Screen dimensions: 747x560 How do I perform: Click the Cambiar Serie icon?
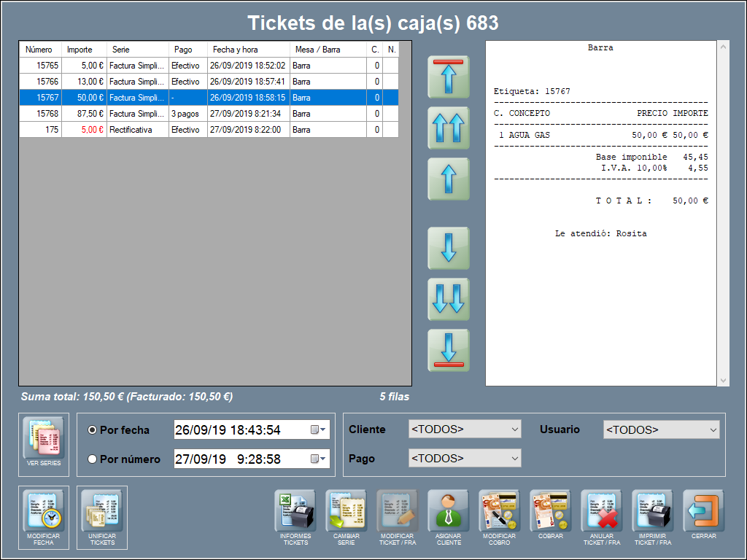coord(346,510)
